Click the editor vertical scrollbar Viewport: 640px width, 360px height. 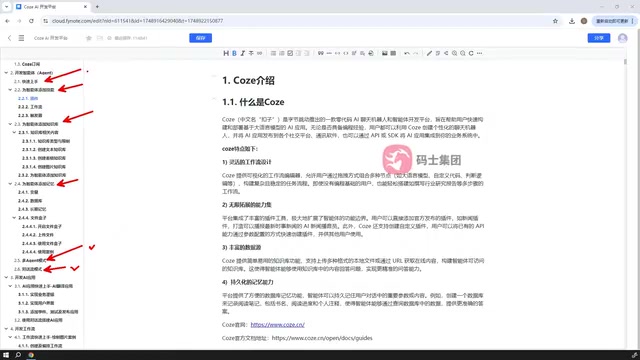coord(624,62)
